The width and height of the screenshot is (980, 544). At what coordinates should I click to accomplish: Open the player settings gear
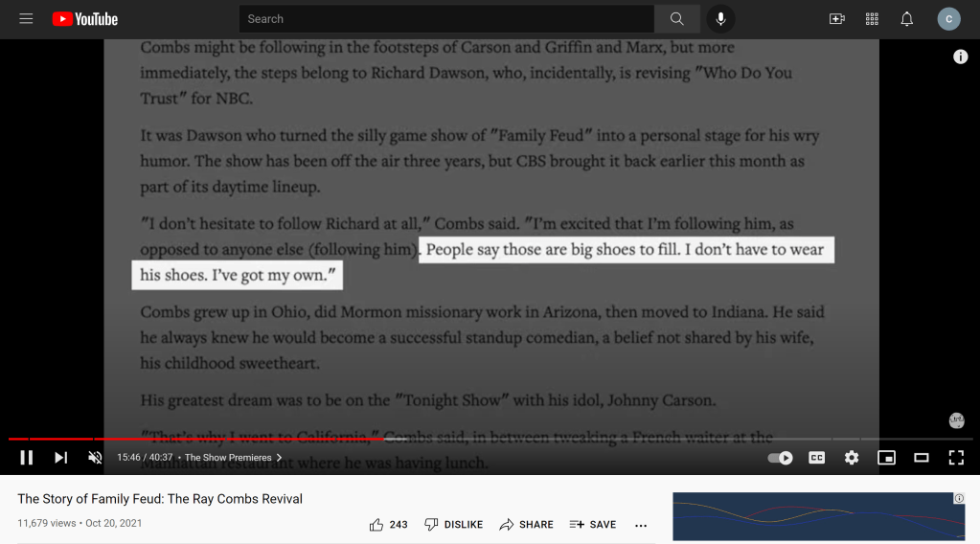click(852, 458)
